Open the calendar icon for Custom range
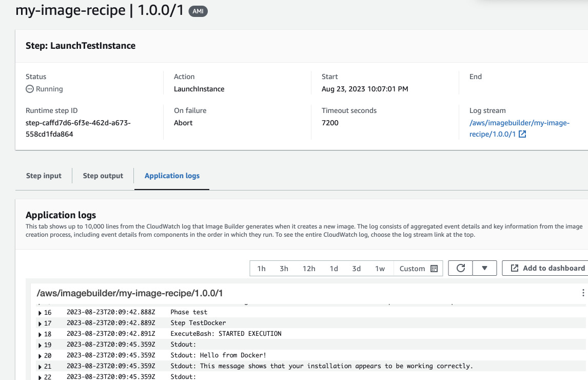The height and width of the screenshot is (380, 588). [x=434, y=269]
